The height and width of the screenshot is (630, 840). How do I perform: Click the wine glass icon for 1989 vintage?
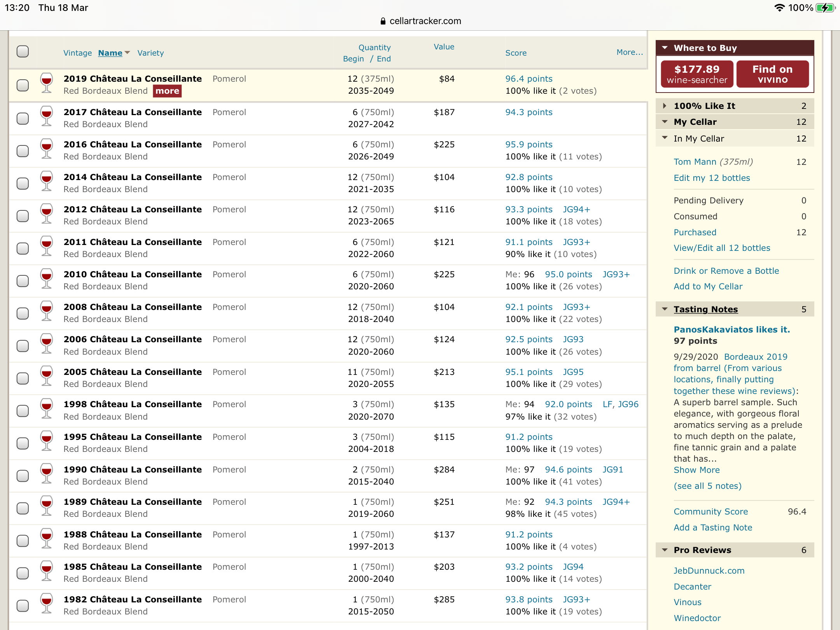47,506
